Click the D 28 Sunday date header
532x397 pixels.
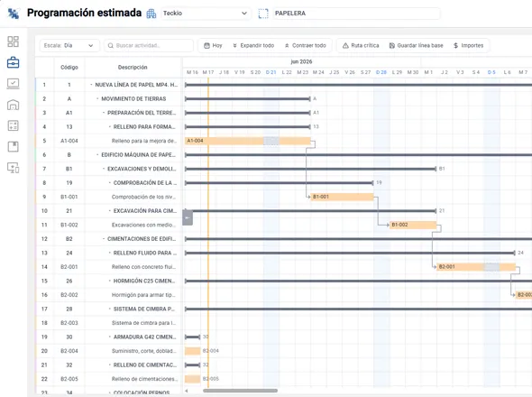(381, 72)
